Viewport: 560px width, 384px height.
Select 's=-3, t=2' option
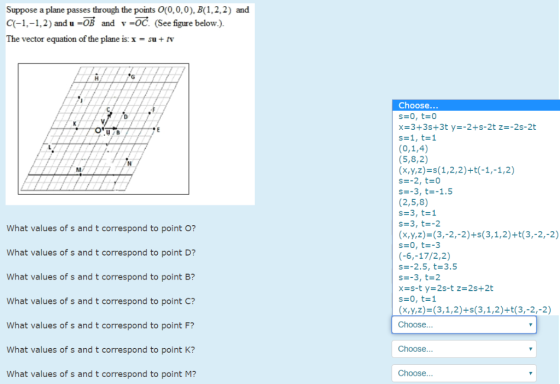point(476,277)
